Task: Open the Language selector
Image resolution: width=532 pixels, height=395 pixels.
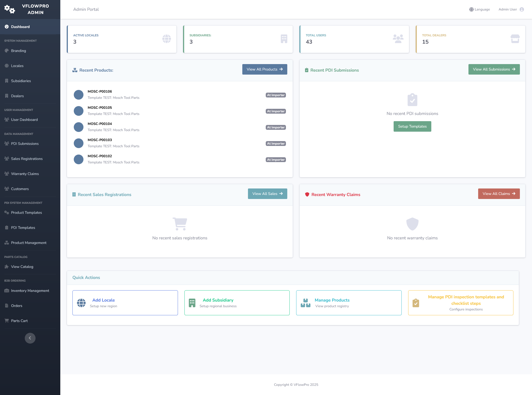Action: tap(479, 9)
